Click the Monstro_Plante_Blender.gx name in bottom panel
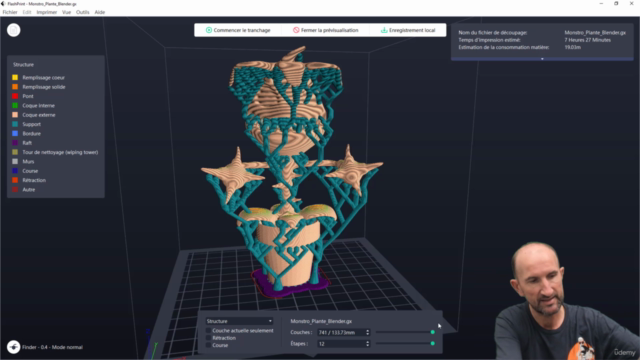640x360 pixels. click(321, 321)
